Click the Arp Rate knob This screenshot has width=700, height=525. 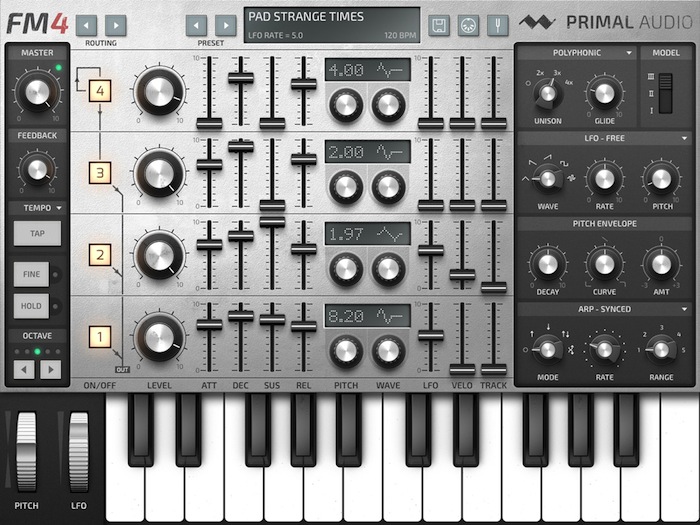point(604,350)
